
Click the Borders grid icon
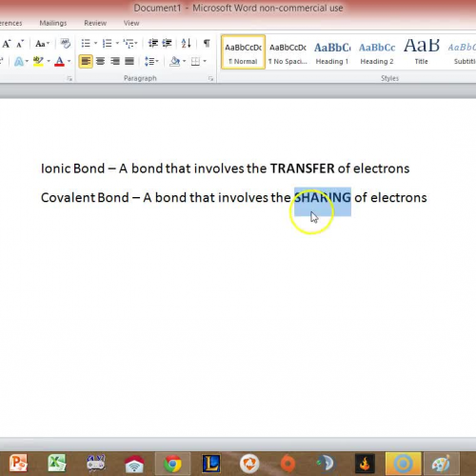coord(195,61)
